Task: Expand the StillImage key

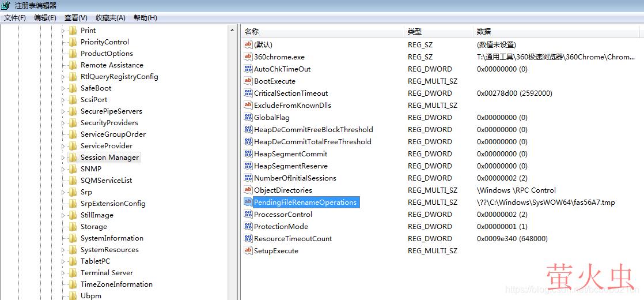Action: [x=63, y=215]
